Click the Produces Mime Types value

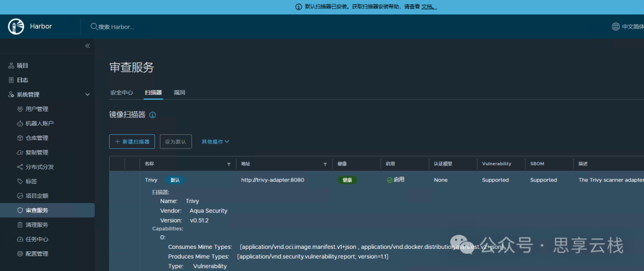[x=313, y=257]
